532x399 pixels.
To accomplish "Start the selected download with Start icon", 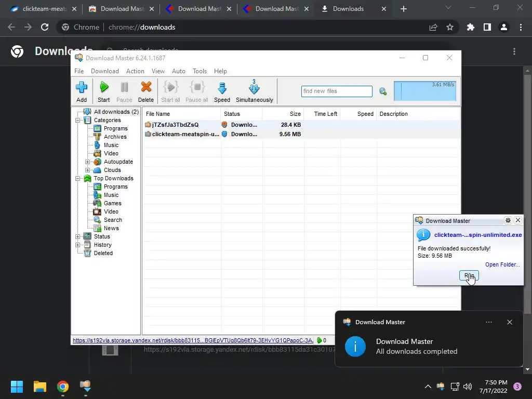I will tap(104, 91).
